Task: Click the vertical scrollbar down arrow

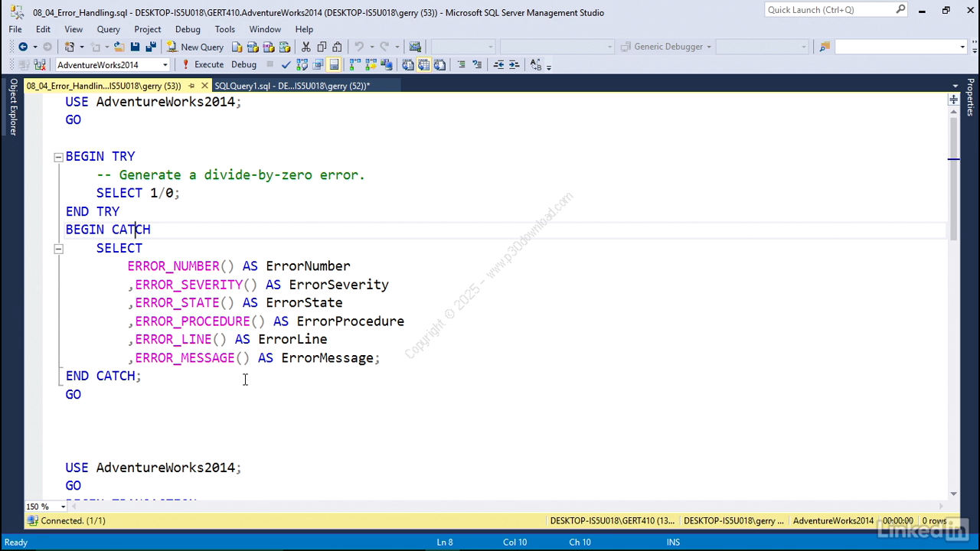Action: pos(953,494)
